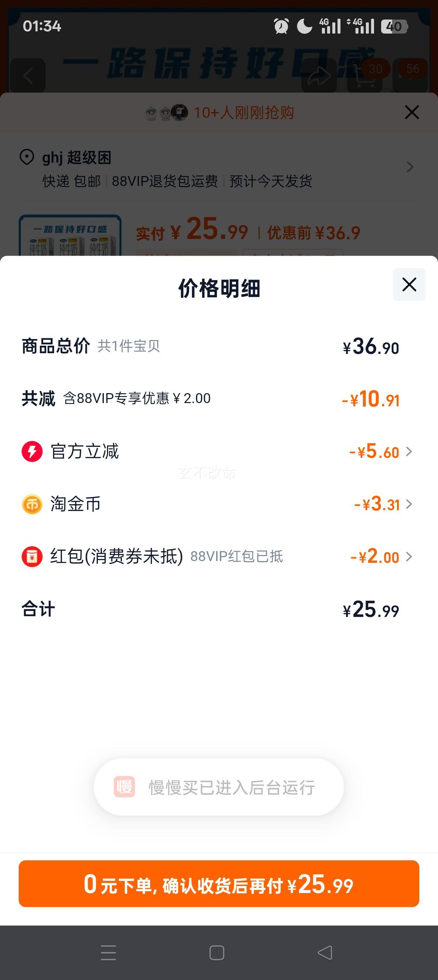Tap the 慢慢买 background notification toast
This screenshot has height=980, width=438.
tap(219, 787)
